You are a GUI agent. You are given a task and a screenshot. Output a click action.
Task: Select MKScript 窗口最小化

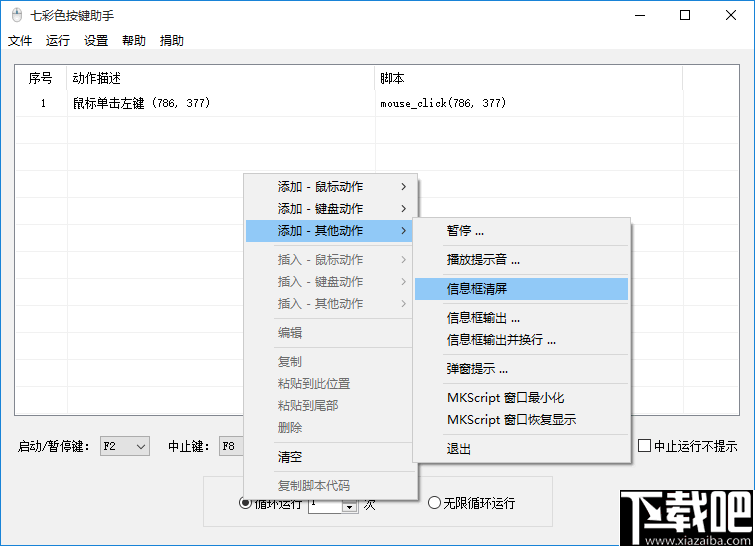pyautogui.click(x=521, y=398)
